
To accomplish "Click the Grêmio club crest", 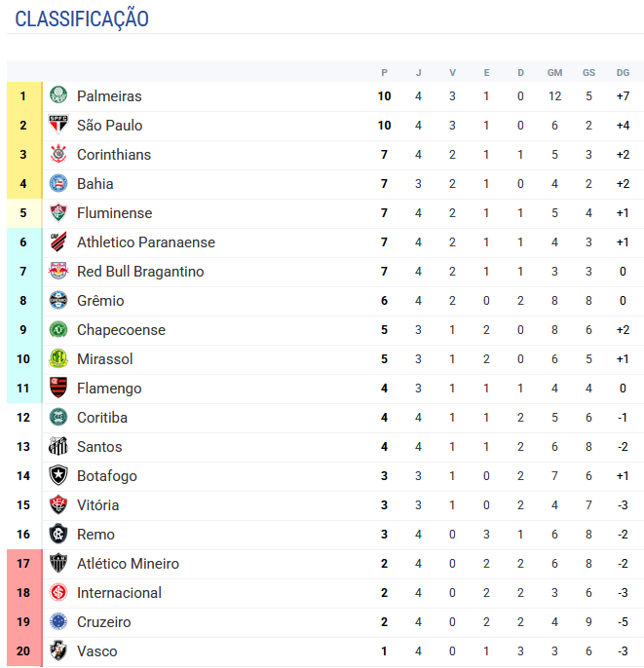I will click(x=58, y=301).
